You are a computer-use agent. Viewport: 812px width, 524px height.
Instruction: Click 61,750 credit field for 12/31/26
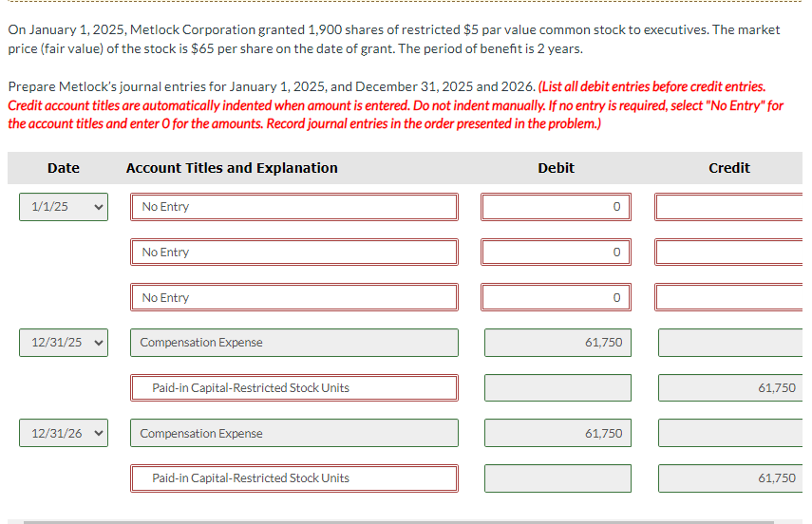point(730,477)
